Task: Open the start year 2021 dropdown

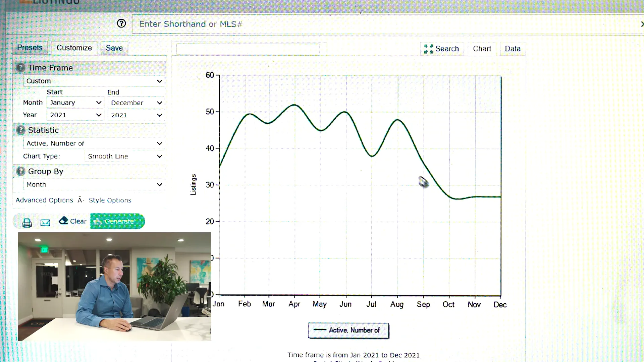Action: pos(75,115)
